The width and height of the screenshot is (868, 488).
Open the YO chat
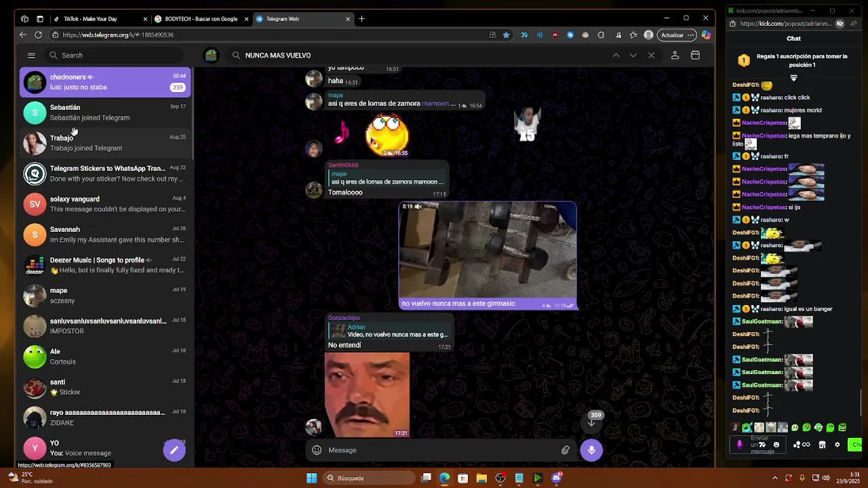(105, 448)
